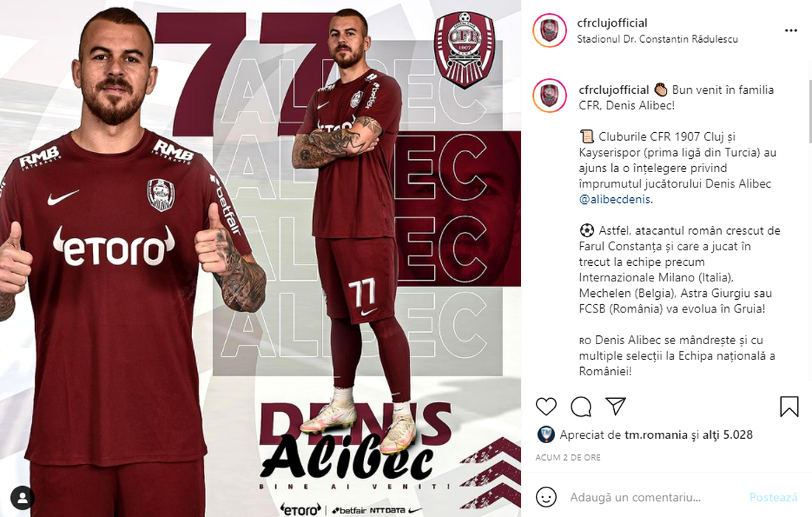Viewport: 812px width, 517px height.
Task: Open cfrclujofficial avatar in post header
Action: 549,30
